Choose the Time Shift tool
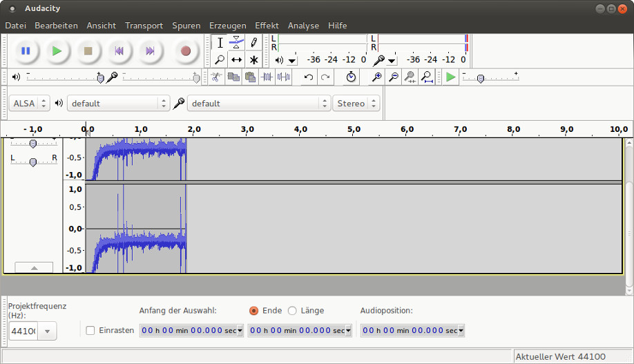This screenshot has height=364, width=634. tap(237, 60)
